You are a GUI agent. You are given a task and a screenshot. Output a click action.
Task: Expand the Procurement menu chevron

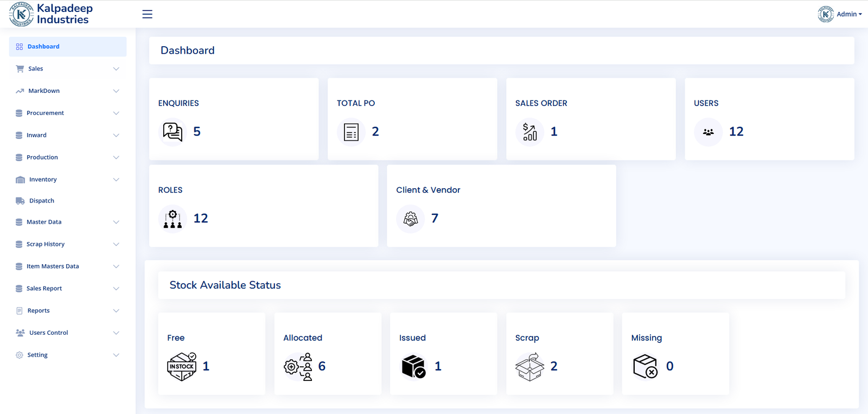(116, 113)
